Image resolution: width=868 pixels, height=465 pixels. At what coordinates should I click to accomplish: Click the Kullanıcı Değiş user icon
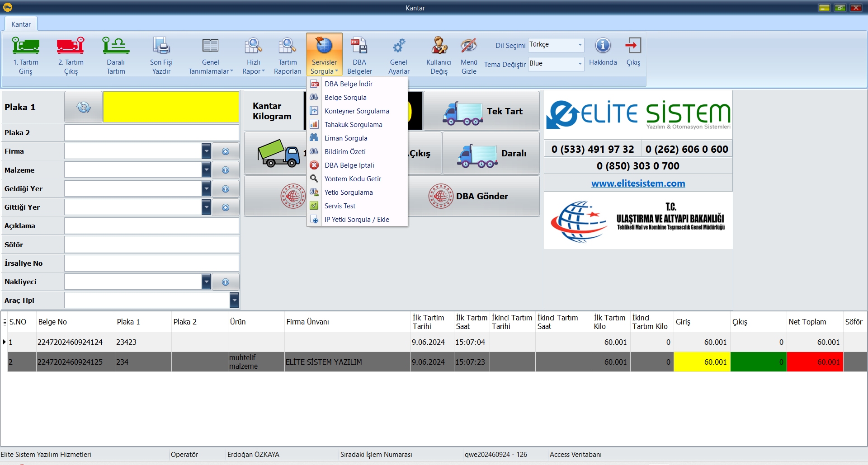click(439, 46)
